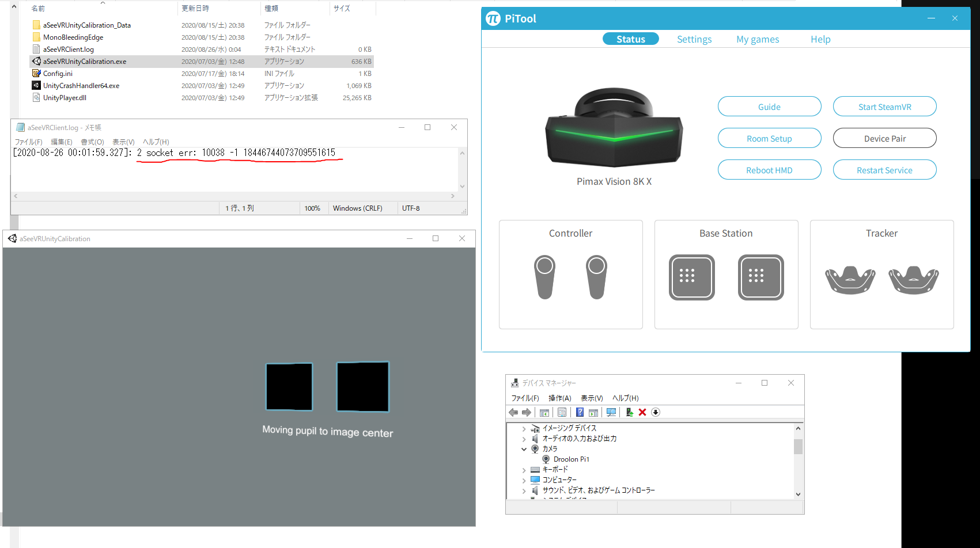This screenshot has height=548, width=980.
Task: Select the Droolon Pi1 camera device
Action: pyautogui.click(x=570, y=459)
